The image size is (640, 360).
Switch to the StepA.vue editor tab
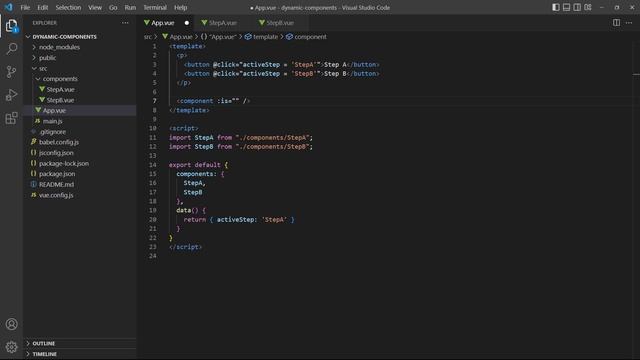222,23
